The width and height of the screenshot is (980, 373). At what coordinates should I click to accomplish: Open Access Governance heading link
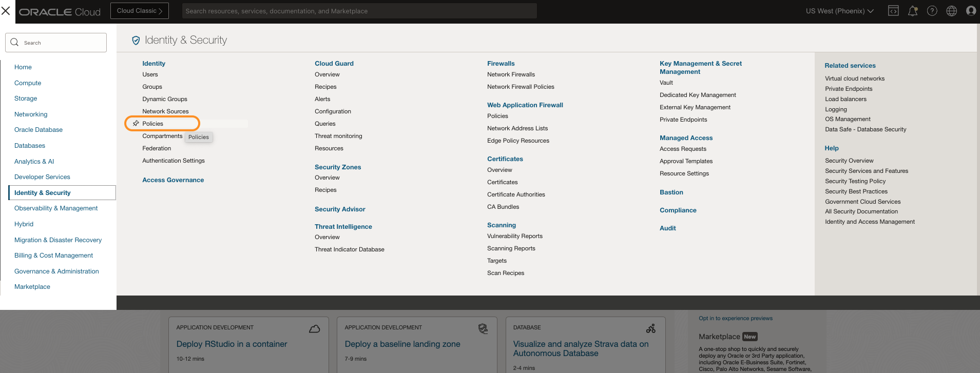click(173, 180)
